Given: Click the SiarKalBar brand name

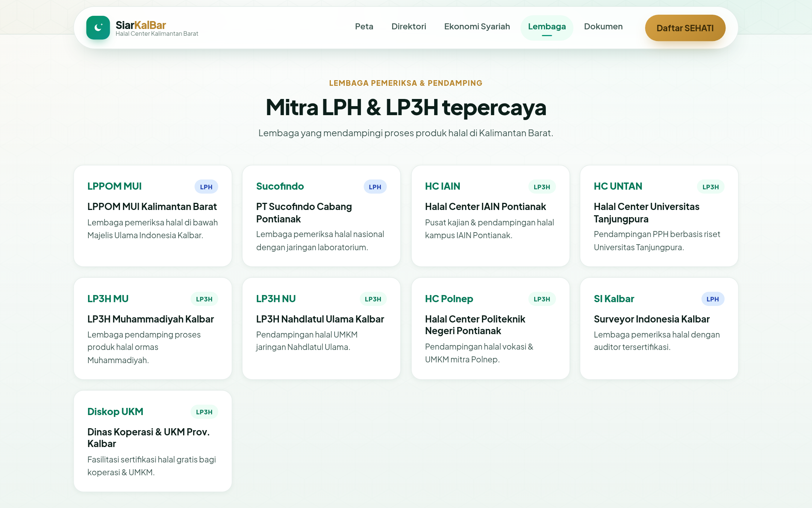Looking at the screenshot, I should [141, 25].
